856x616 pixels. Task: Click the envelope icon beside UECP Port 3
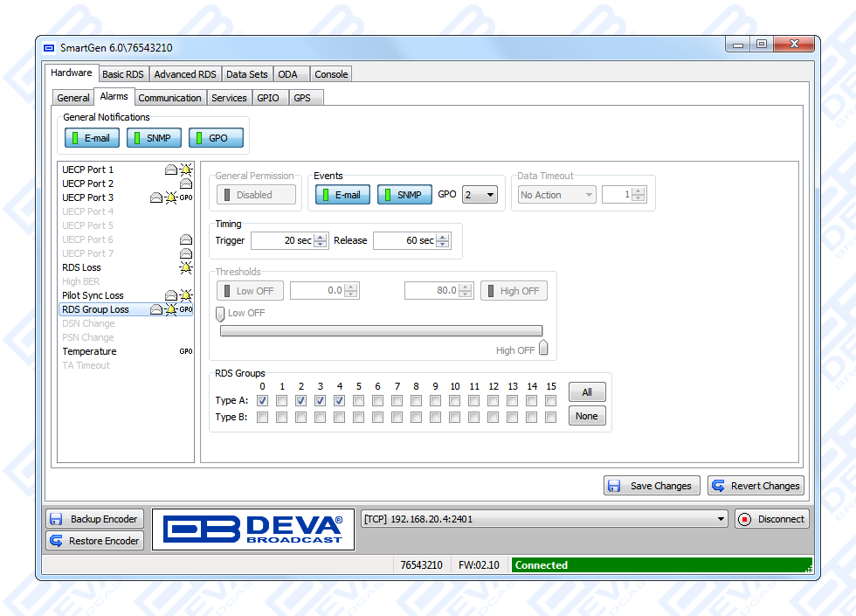(156, 197)
